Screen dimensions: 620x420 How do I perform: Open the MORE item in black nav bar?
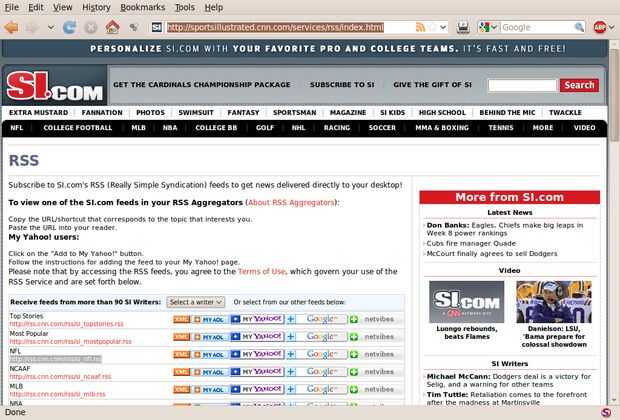pos(542,128)
